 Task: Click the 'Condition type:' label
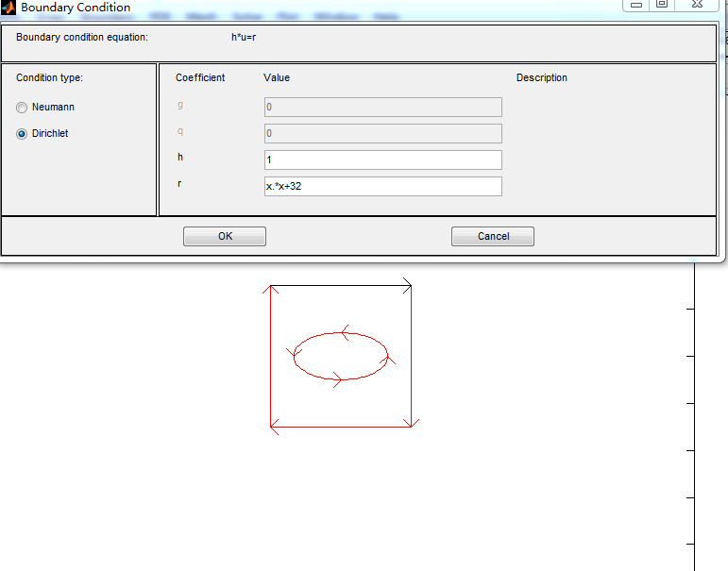click(50, 77)
